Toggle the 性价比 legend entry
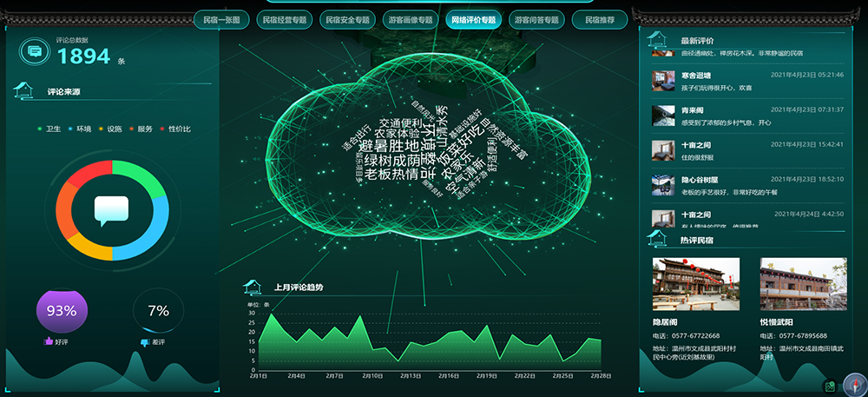Screen dimensions: 868x397 174,129
